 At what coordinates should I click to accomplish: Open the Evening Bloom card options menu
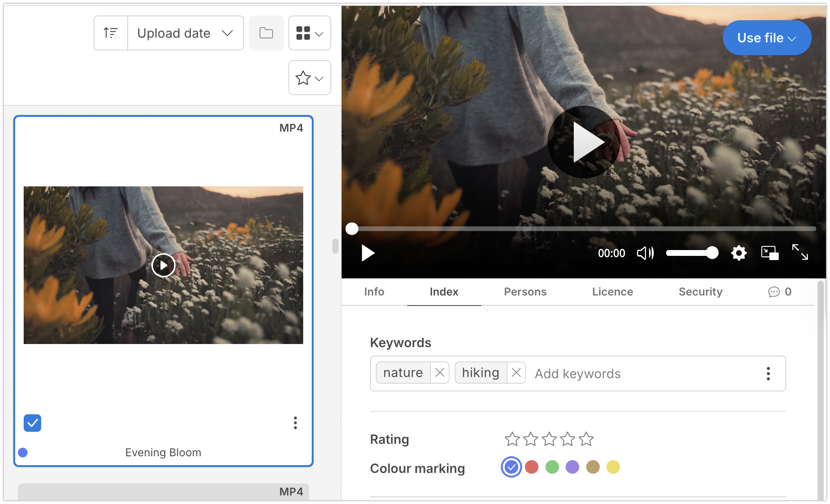coord(295,423)
